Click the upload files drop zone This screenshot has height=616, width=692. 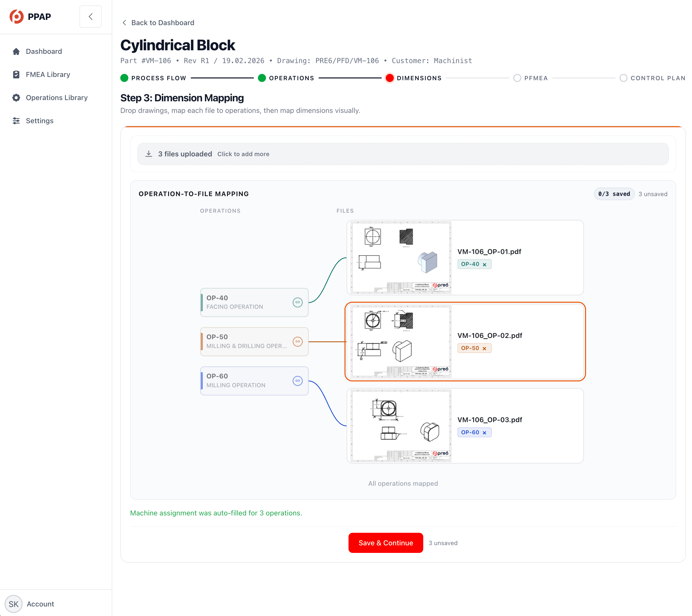tap(403, 154)
